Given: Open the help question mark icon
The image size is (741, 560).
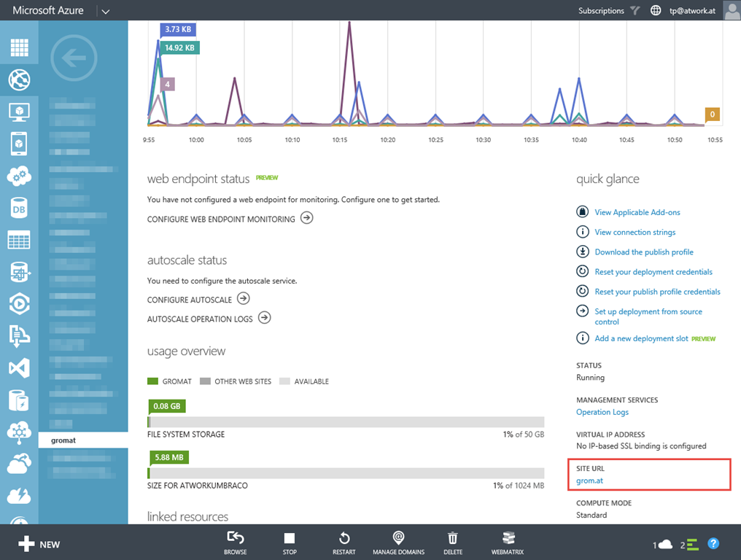Looking at the screenshot, I should 713,544.
